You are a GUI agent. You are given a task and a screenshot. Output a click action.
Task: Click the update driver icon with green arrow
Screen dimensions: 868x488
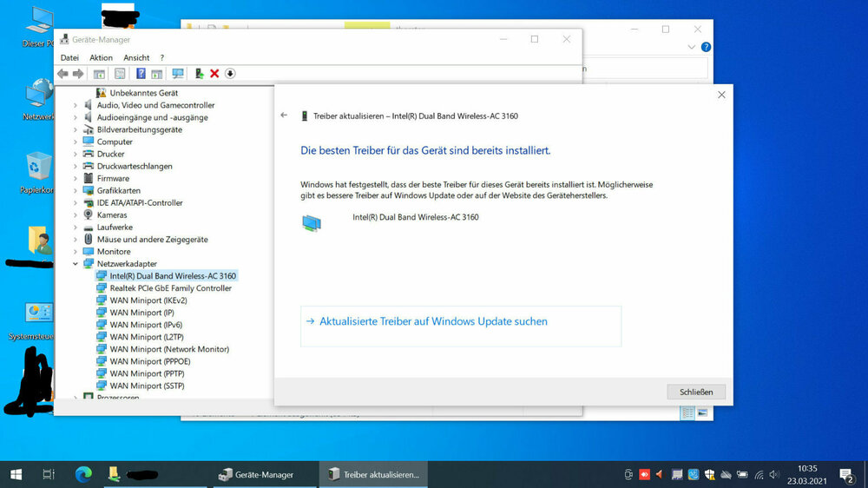[200, 74]
